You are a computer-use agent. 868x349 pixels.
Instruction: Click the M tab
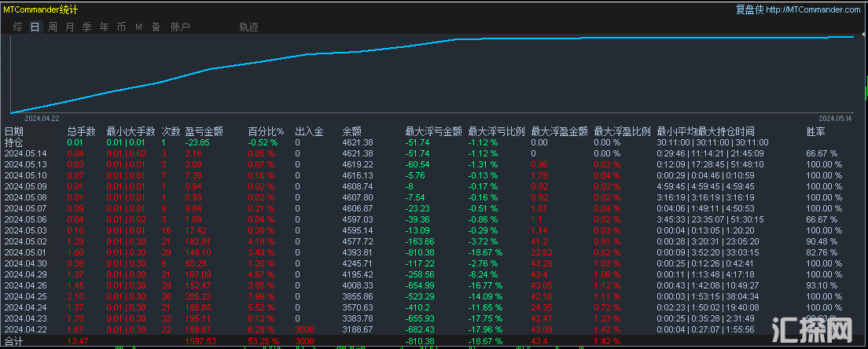[138, 27]
